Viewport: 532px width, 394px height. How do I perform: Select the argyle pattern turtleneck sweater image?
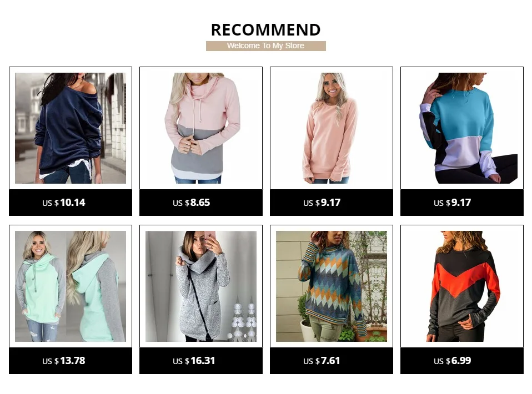click(x=332, y=286)
